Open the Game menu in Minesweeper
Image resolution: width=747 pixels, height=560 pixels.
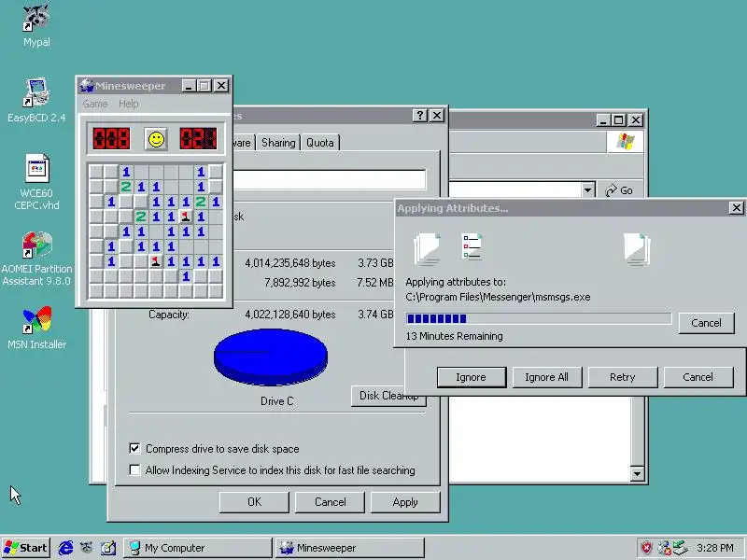coord(95,104)
